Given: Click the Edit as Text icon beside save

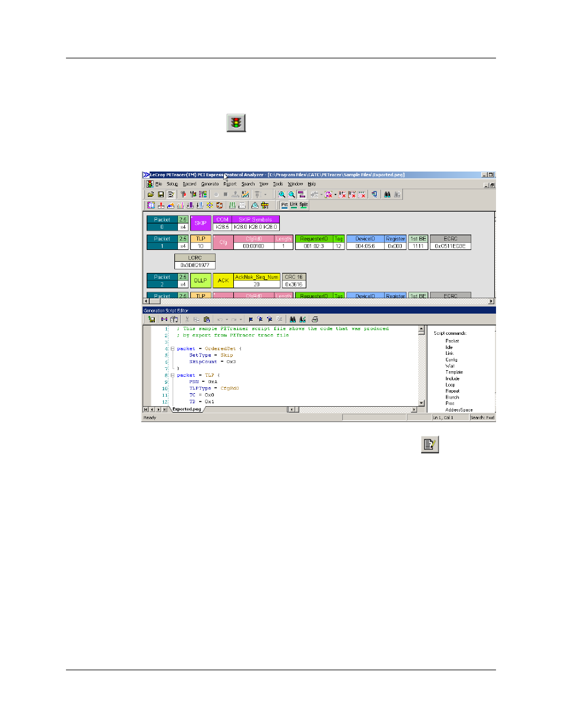Looking at the screenshot, I should [x=170, y=195].
